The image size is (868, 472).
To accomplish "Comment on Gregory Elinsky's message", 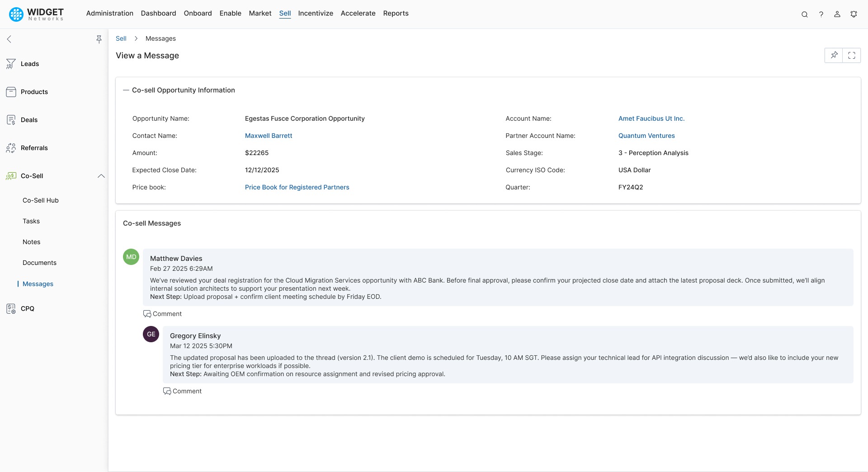I will pos(182,391).
